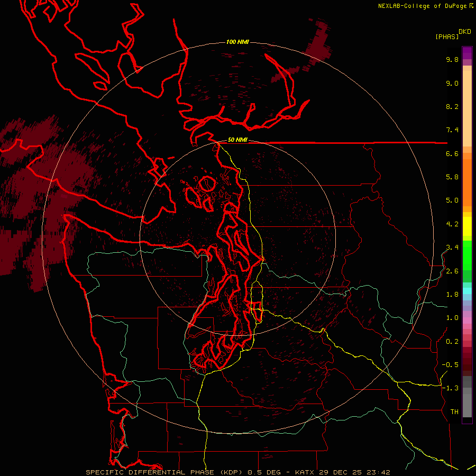Click the 7.4 legend value
This screenshot has width=476, height=476.
tap(452, 130)
